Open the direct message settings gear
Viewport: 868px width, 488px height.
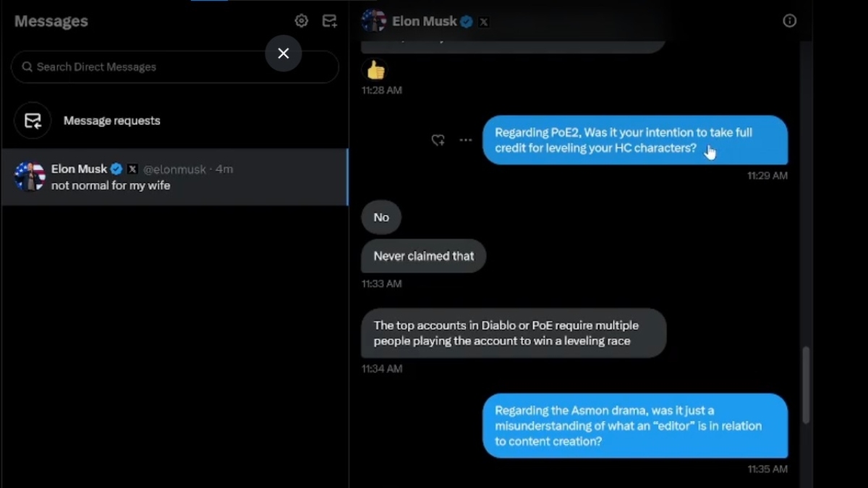301,20
